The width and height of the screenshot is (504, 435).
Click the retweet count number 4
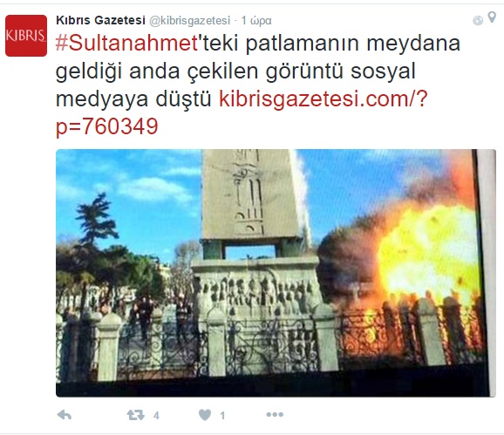[x=156, y=416]
